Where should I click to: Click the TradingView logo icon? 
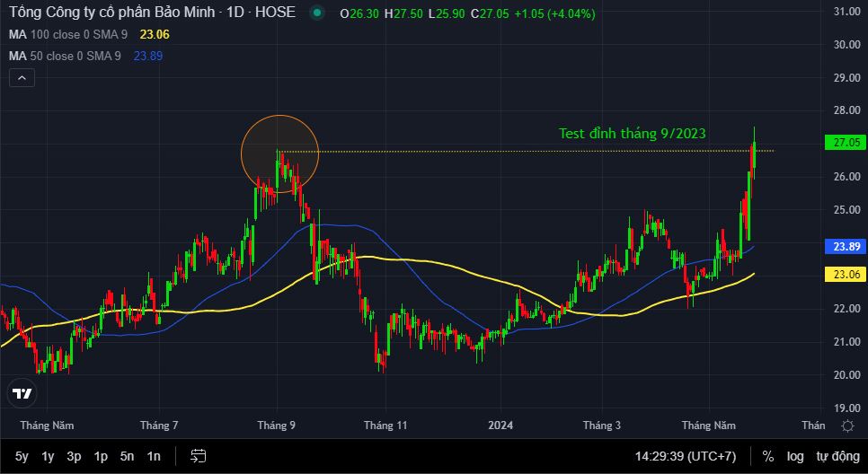(x=22, y=393)
